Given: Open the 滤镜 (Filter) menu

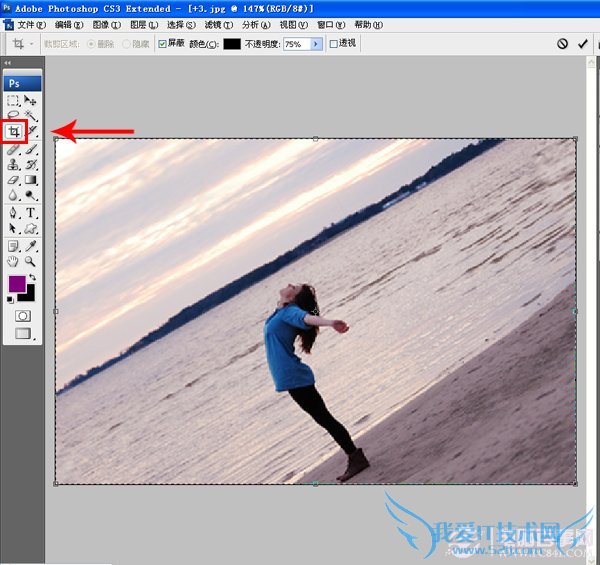Looking at the screenshot, I should click(x=213, y=24).
